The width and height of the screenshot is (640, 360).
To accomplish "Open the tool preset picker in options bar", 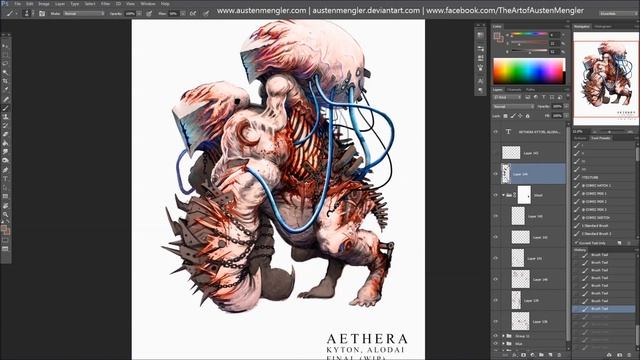I will click(11, 13).
